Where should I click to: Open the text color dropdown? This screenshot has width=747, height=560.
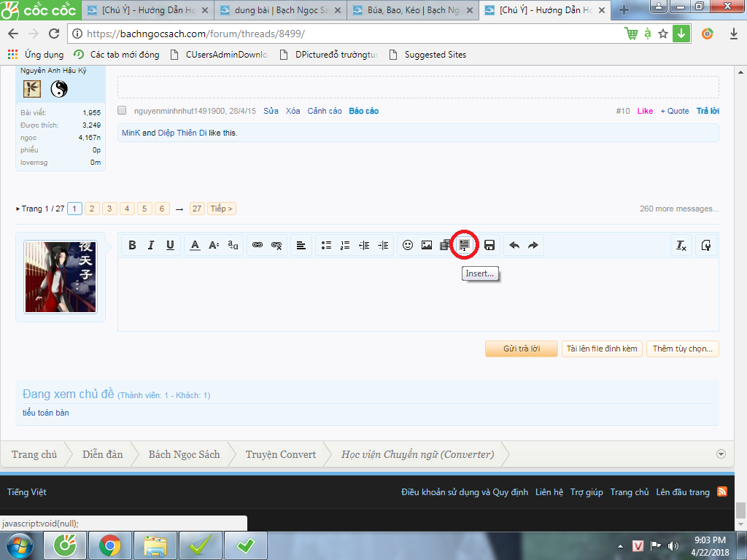click(195, 246)
